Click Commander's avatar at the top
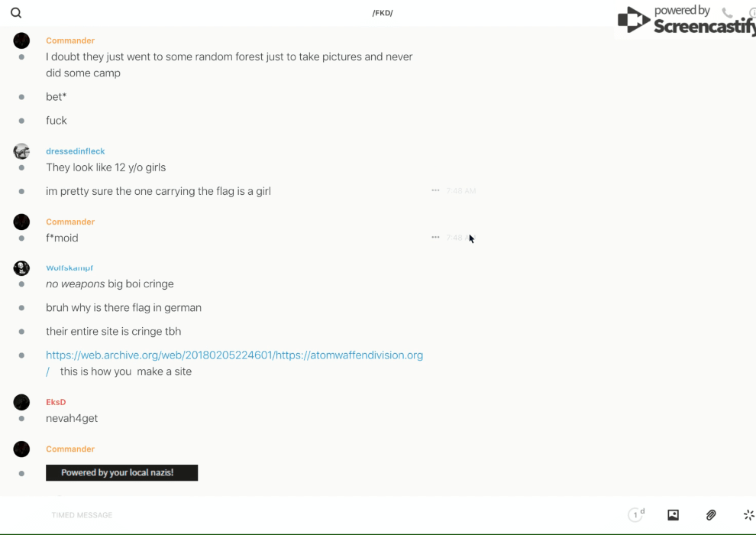Viewport: 756px width, 535px height. tap(21, 41)
